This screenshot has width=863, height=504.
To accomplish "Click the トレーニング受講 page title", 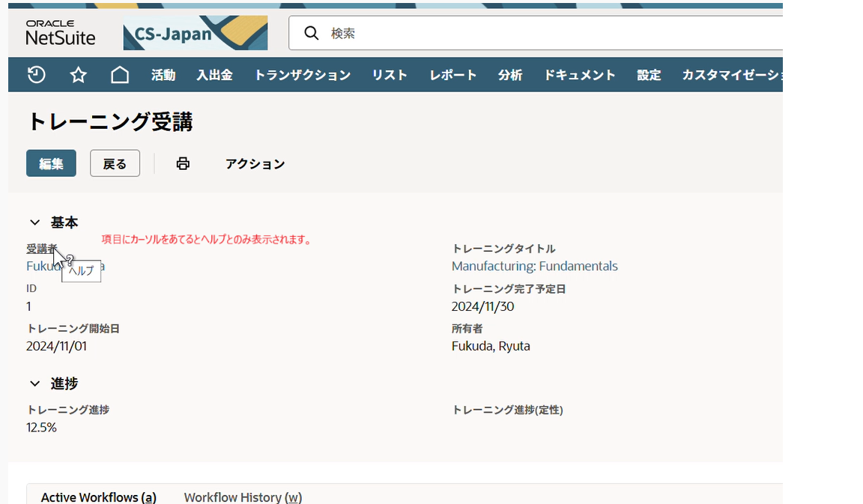I will [110, 121].
